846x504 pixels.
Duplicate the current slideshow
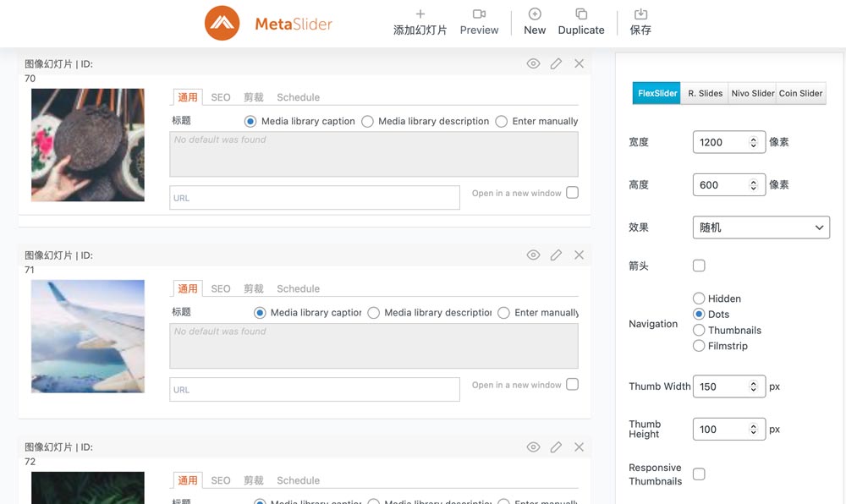[581, 22]
